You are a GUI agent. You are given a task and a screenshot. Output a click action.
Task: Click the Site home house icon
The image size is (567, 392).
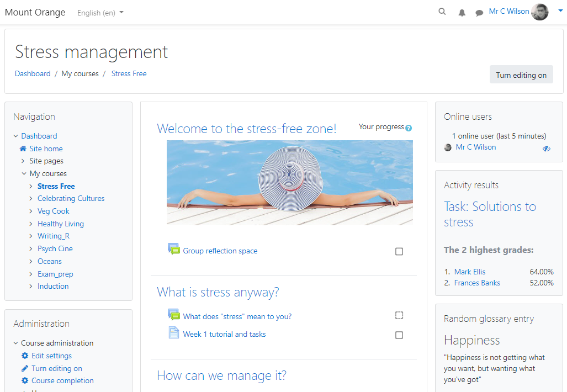click(x=23, y=149)
